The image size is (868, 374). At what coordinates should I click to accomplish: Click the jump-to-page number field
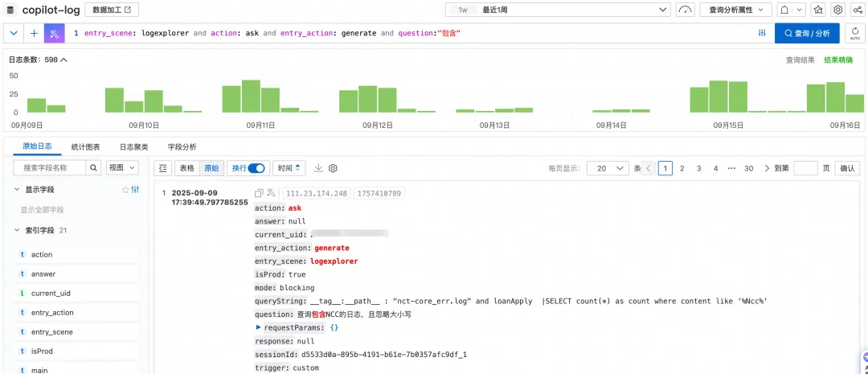805,168
